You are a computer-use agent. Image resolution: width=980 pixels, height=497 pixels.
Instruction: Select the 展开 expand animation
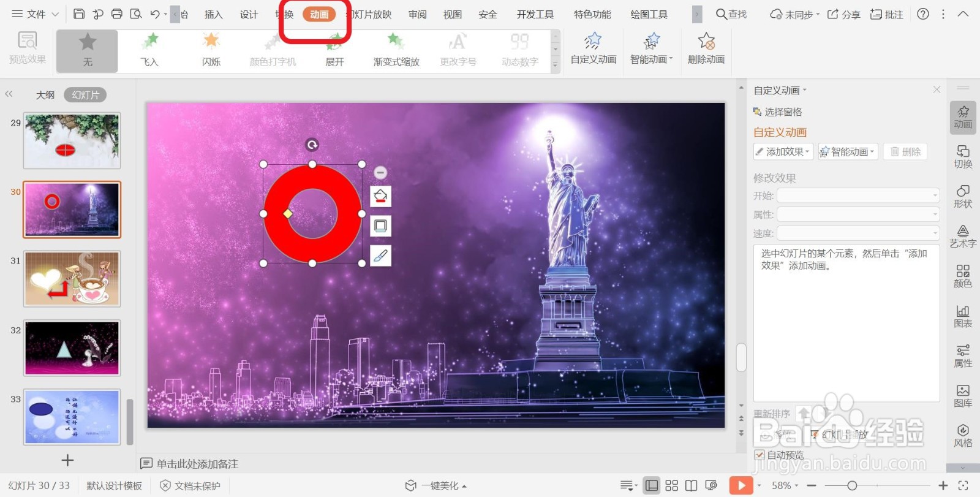pyautogui.click(x=334, y=50)
